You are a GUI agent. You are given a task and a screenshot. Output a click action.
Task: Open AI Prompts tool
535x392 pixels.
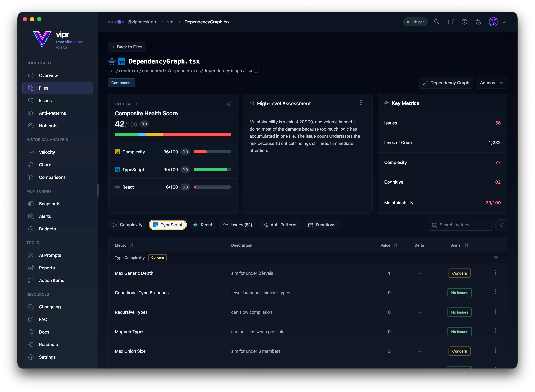pyautogui.click(x=58, y=255)
